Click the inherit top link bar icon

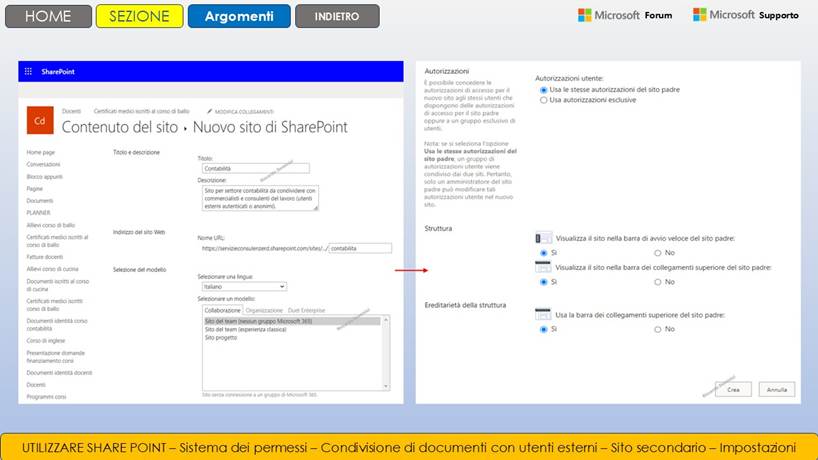point(543,314)
